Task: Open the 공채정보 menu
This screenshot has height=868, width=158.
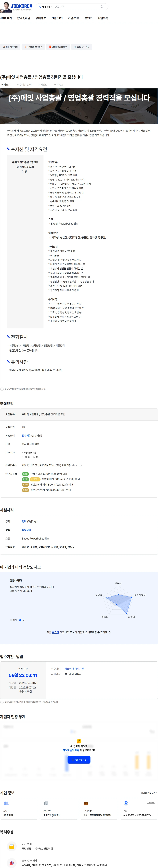Action: [41, 18]
